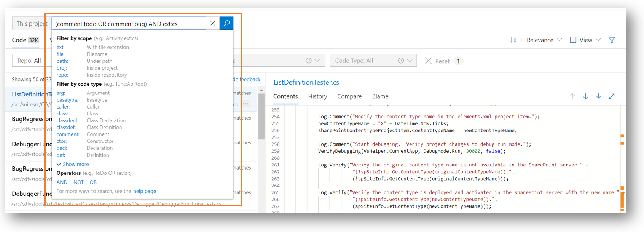Insert the comment: filter from suggestions
The image size is (644, 232).
68,134
